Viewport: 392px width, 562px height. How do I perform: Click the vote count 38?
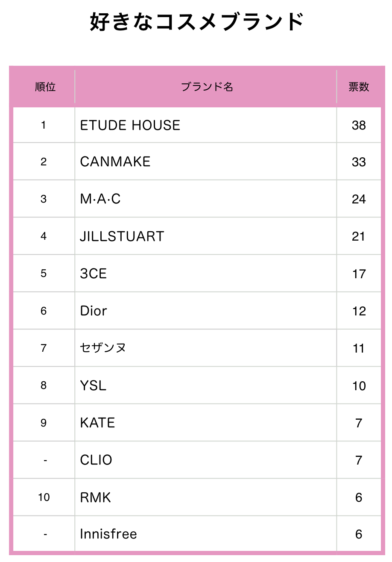coord(359,125)
